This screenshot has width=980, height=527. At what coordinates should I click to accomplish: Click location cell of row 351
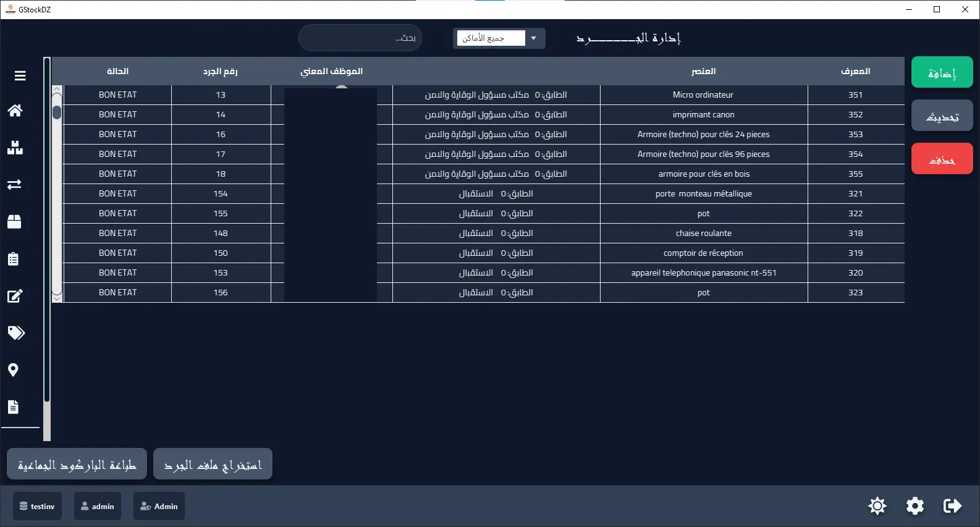pos(496,95)
